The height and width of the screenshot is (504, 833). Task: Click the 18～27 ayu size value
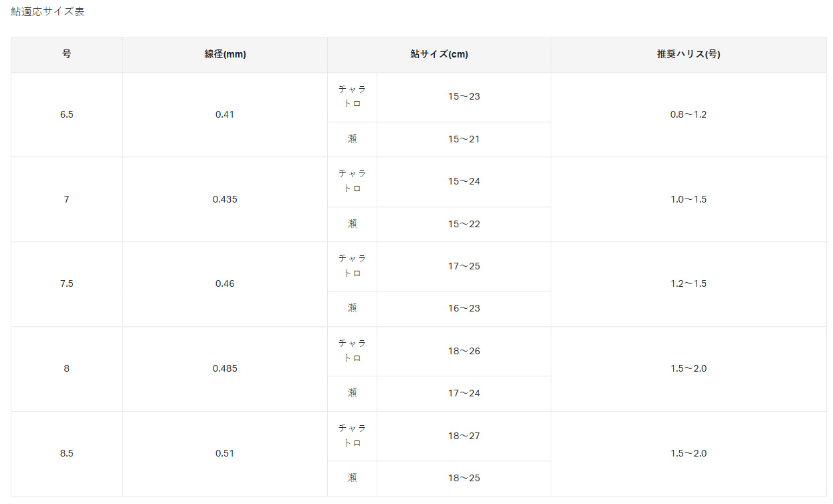click(x=464, y=436)
